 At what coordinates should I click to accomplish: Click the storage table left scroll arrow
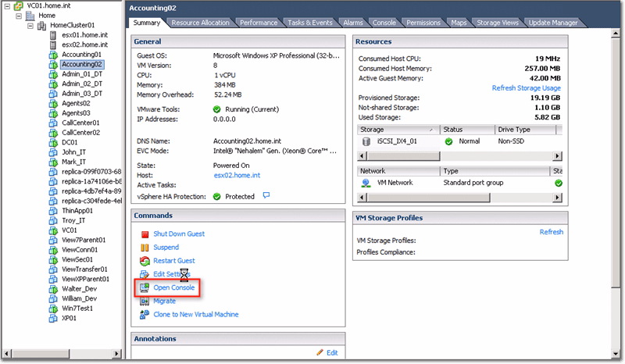[362, 156]
